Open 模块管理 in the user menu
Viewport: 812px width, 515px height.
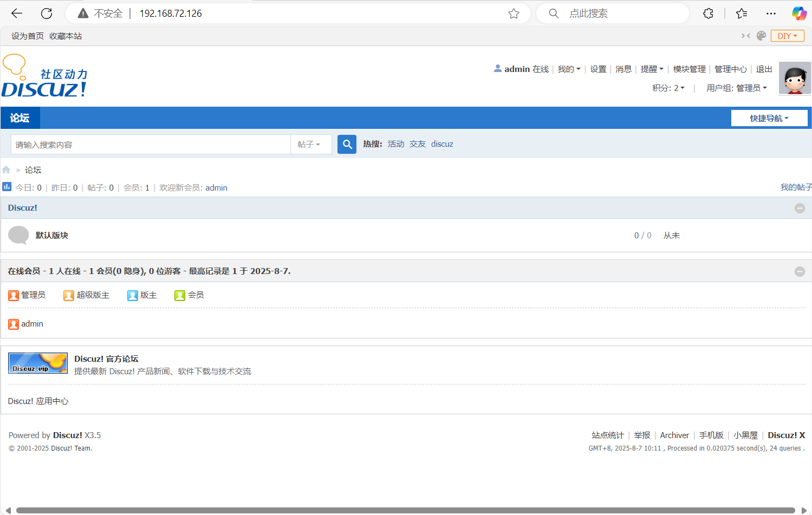tap(689, 69)
